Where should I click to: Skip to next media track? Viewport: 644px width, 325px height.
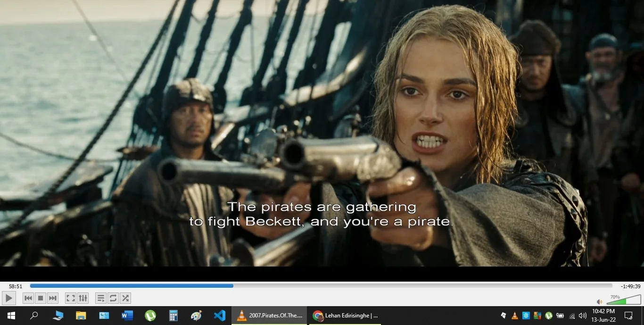click(53, 298)
